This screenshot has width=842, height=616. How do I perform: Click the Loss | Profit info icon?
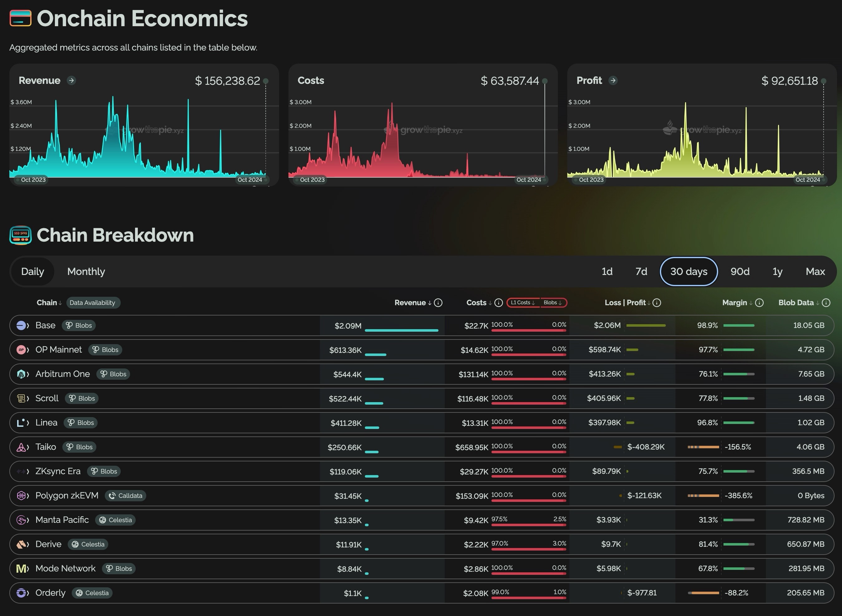[657, 303]
